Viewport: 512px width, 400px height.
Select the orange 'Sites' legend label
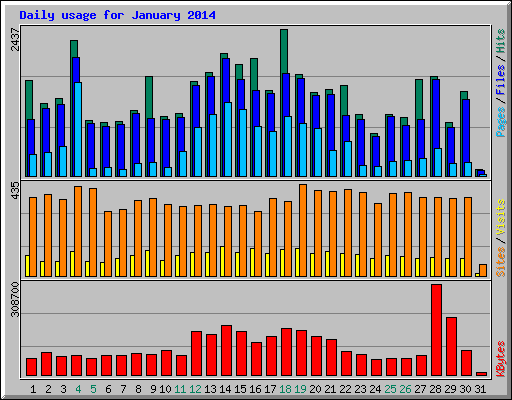[501, 262]
